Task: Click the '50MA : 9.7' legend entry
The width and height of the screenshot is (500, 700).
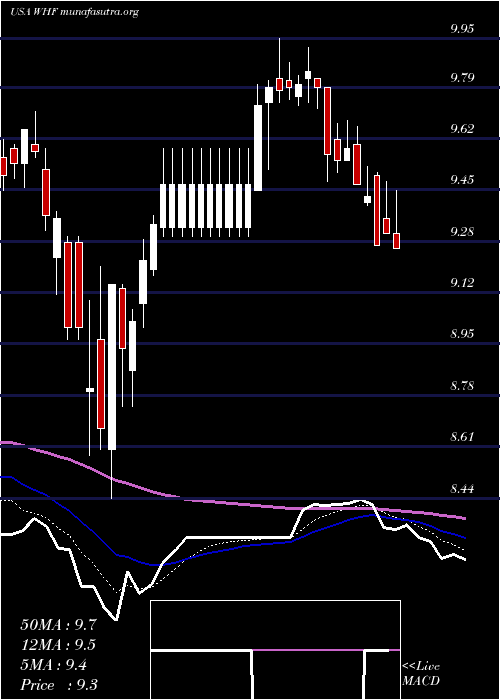Action: tap(58, 625)
